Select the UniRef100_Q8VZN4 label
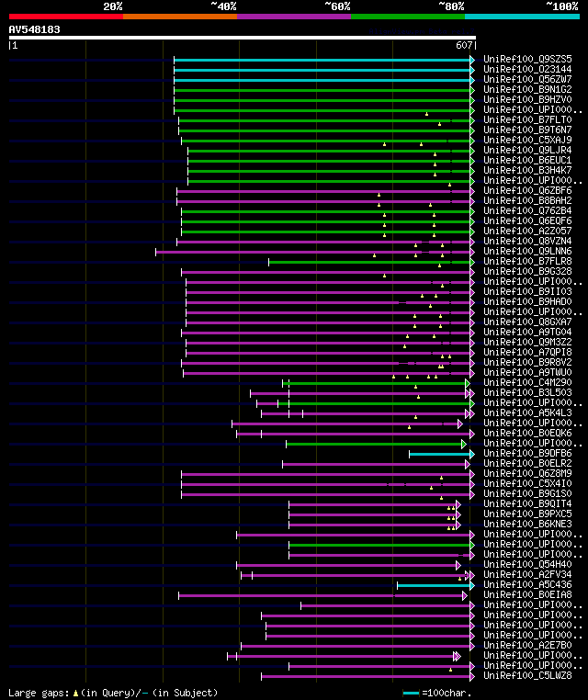The width and height of the screenshot is (588, 700). 527,241
